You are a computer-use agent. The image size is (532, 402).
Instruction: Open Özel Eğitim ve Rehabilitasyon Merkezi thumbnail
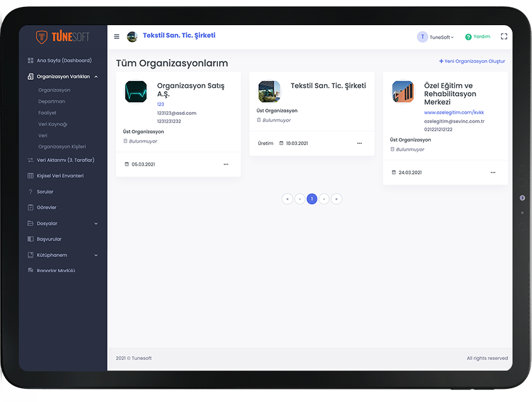403,92
